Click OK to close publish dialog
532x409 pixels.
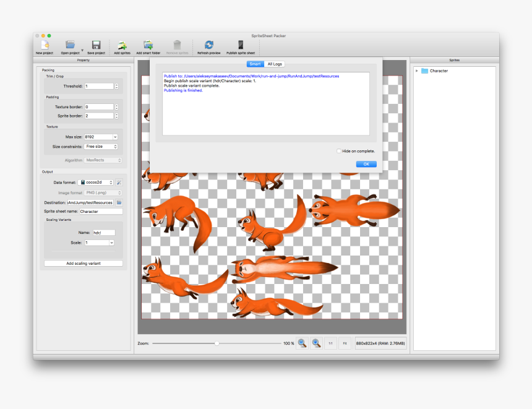[366, 164]
